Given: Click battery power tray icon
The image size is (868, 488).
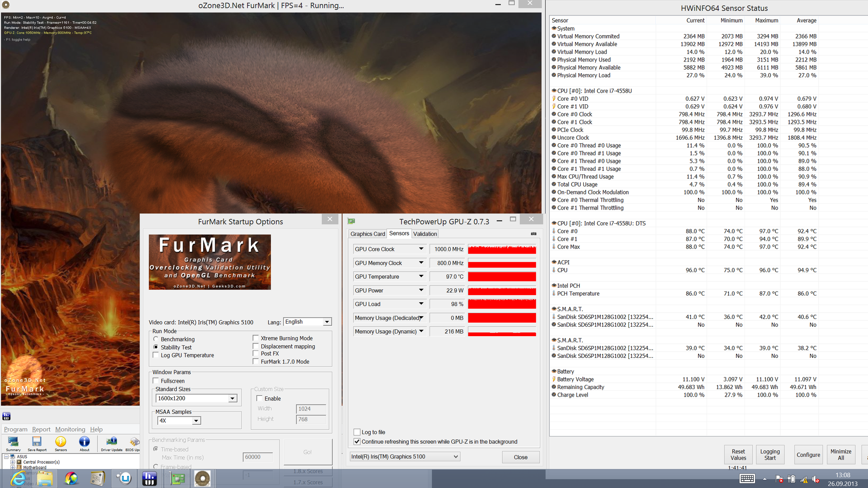Looking at the screenshot, I should coord(791,479).
